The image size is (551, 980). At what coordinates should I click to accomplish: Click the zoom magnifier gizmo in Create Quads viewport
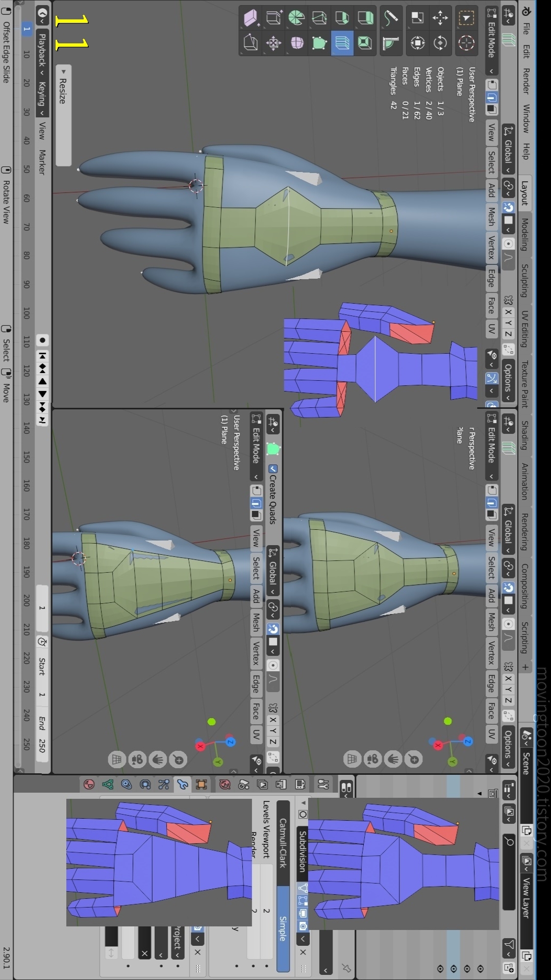coord(179,759)
